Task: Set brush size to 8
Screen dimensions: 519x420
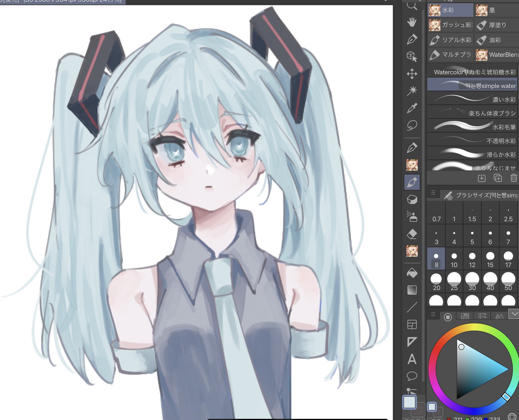Action: pos(436,258)
